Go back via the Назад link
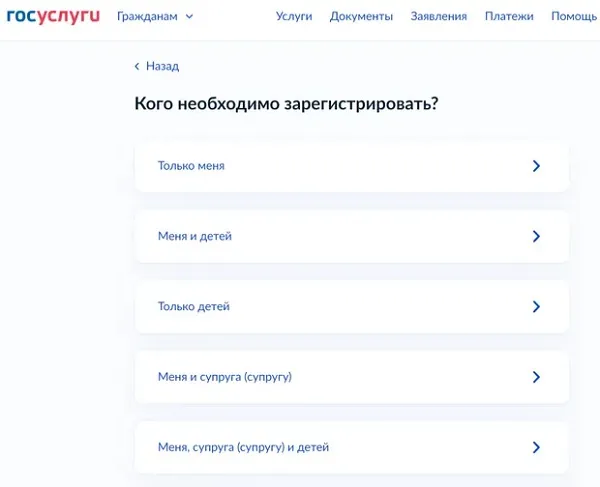600x487 pixels. coord(157,66)
